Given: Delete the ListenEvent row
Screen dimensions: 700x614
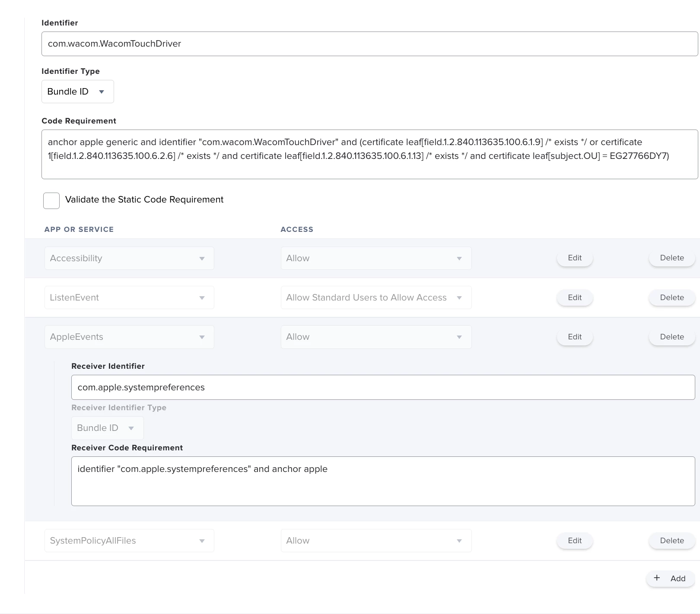Looking at the screenshot, I should click(672, 298).
